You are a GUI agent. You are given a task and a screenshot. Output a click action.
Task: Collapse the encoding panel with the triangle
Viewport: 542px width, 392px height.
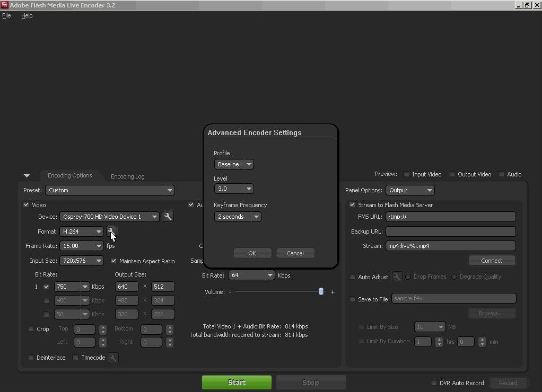[x=27, y=175]
